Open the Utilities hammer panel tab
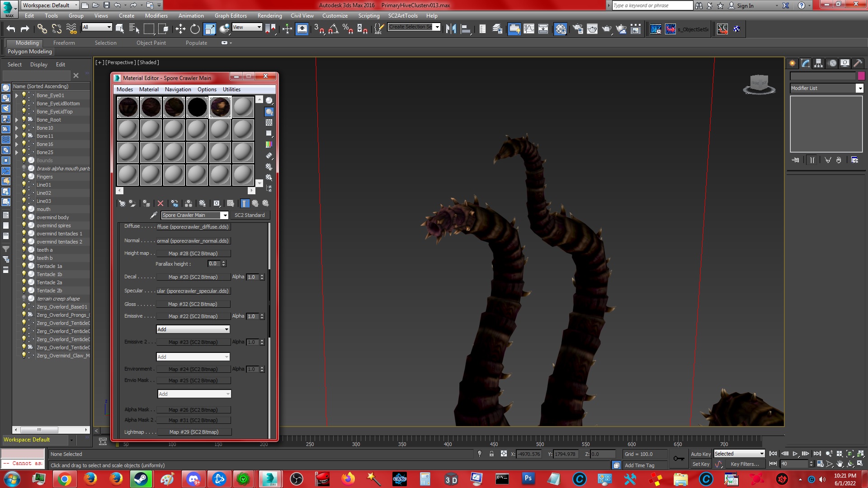The image size is (868, 488). (x=858, y=63)
